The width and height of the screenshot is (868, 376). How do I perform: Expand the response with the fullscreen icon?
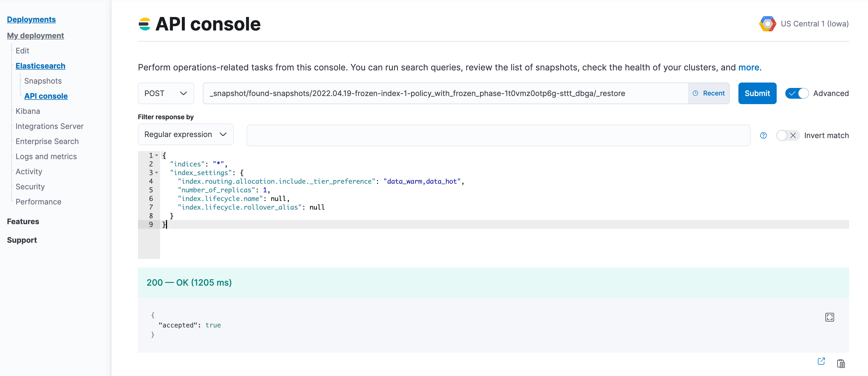coord(830,317)
